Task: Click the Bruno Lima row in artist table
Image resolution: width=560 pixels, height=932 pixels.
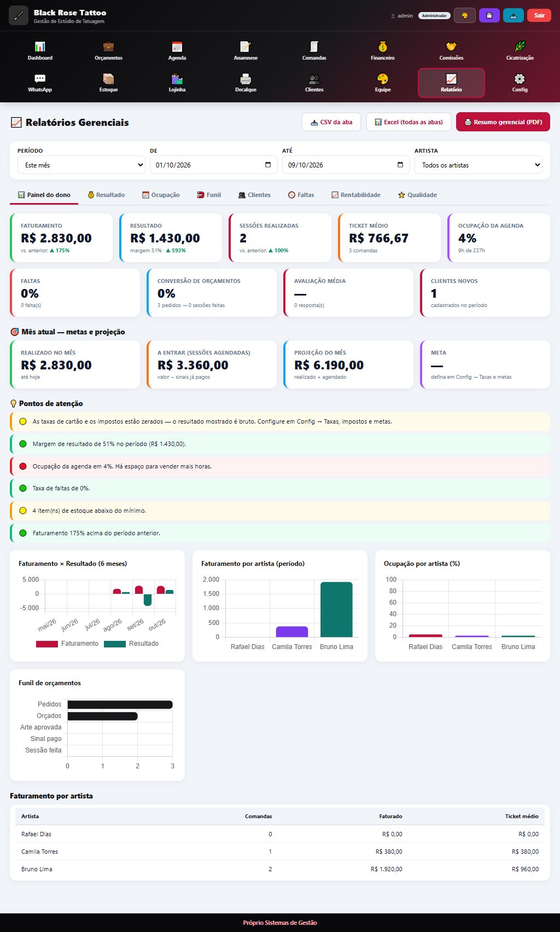Action: tap(280, 869)
